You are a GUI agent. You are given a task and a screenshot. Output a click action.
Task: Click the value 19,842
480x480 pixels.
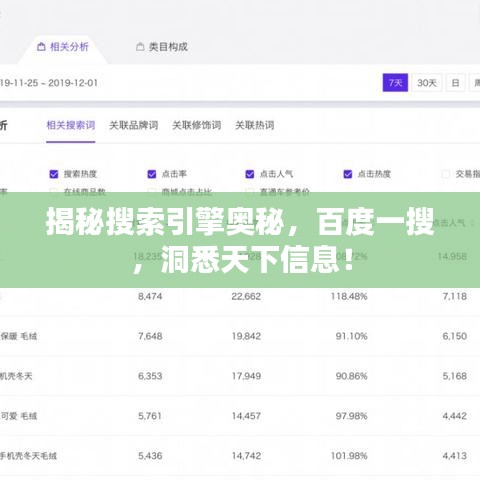tap(246, 336)
